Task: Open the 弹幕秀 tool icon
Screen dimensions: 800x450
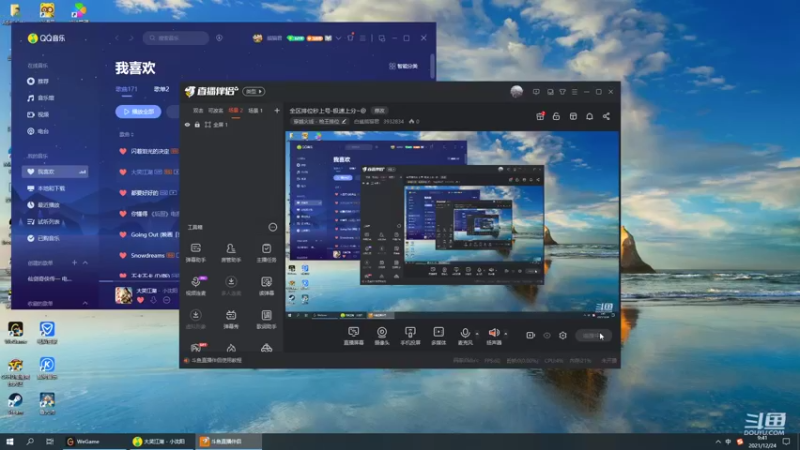Action: [x=231, y=319]
